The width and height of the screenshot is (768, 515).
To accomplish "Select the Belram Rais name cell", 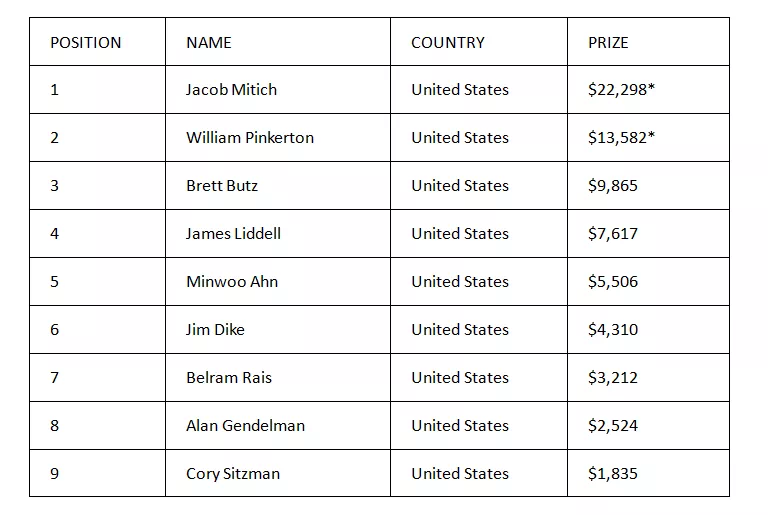I will [x=278, y=378].
